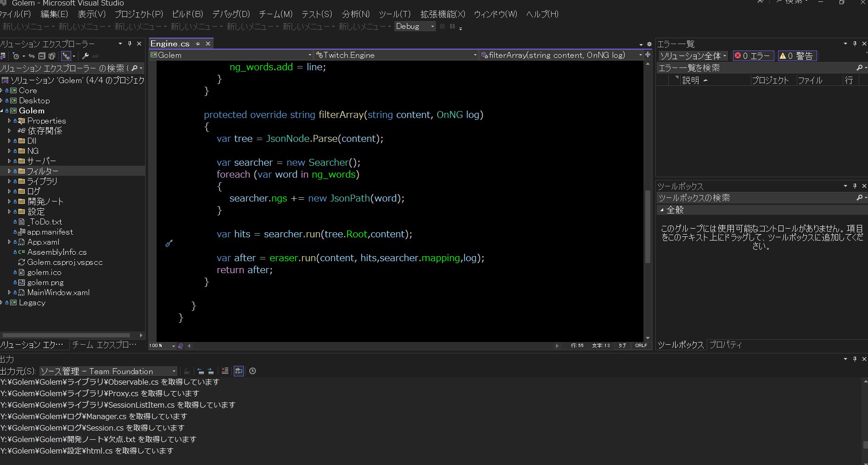Image resolution: width=868 pixels, height=465 pixels.
Task: Expand the フィルター folder
Action: [x=9, y=171]
